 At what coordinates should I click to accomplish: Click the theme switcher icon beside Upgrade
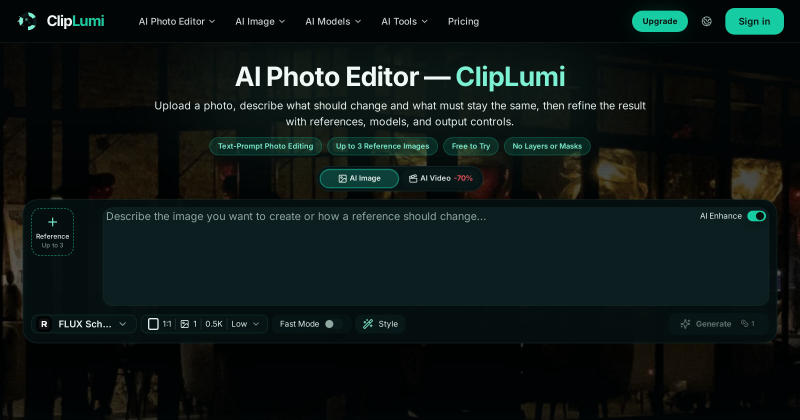(707, 21)
